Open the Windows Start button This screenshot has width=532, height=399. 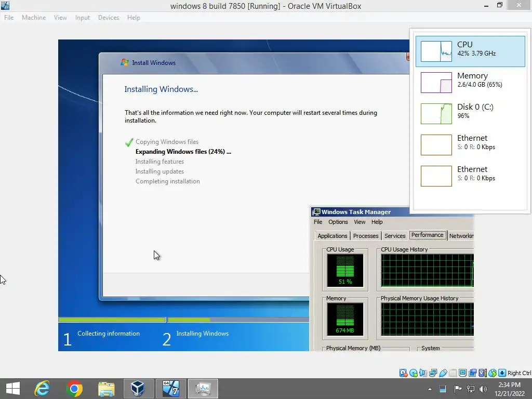pos(13,389)
